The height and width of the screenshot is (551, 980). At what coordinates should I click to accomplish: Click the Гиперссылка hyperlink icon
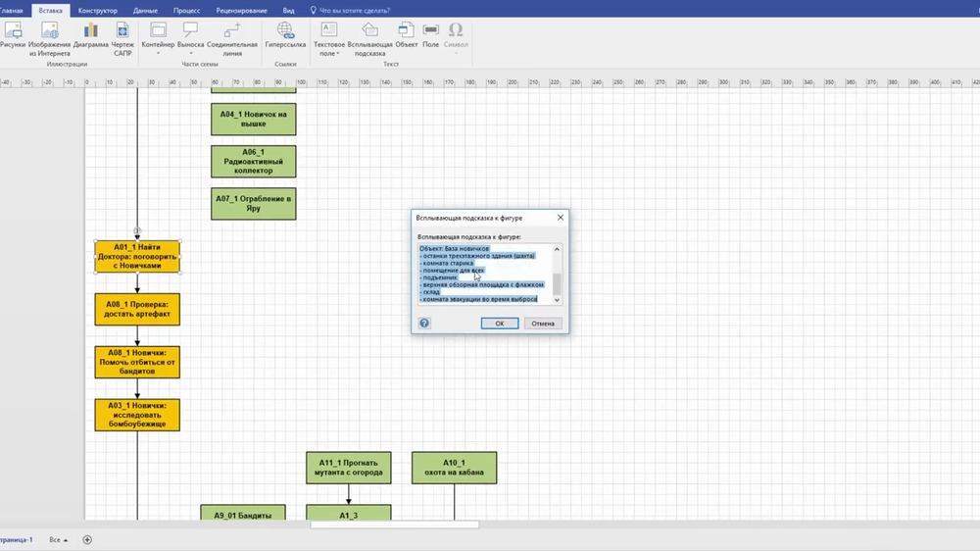[285, 35]
